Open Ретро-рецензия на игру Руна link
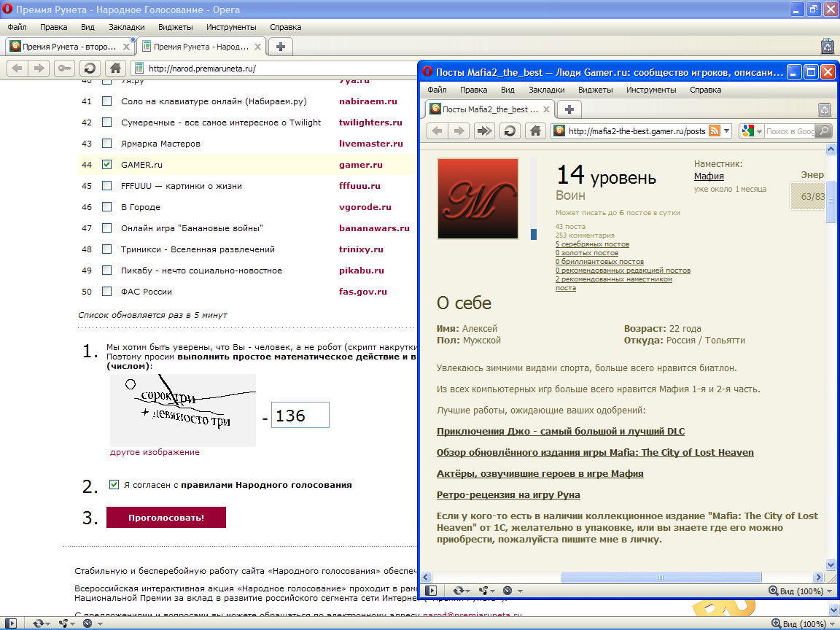Viewport: 840px width, 630px height. pyautogui.click(x=508, y=494)
